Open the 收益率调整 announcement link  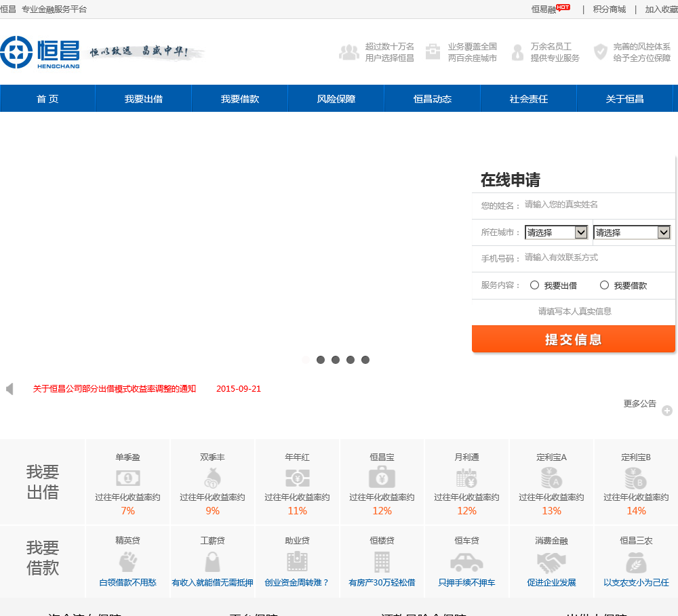[x=115, y=388]
